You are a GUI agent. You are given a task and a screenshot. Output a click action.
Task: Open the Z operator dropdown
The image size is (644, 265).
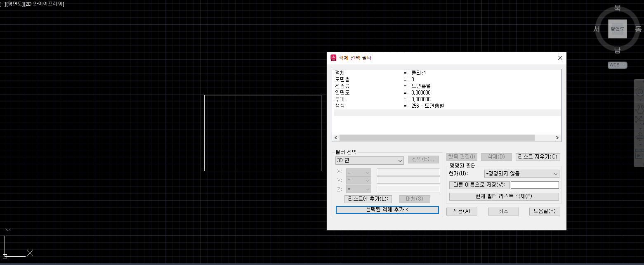click(x=359, y=189)
